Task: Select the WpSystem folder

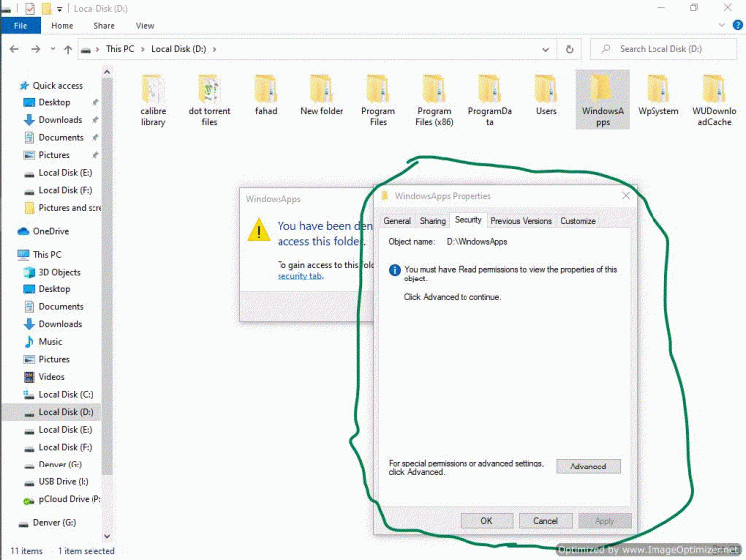Action: coord(658,95)
